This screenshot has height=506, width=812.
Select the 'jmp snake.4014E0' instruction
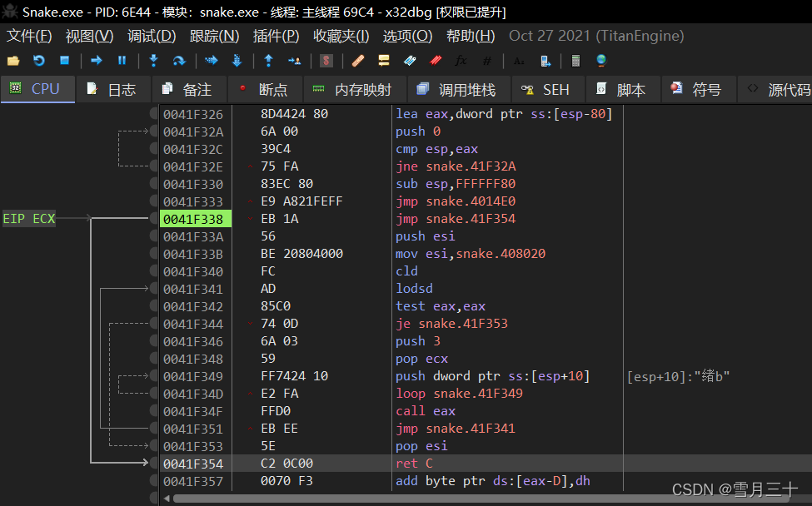click(456, 201)
